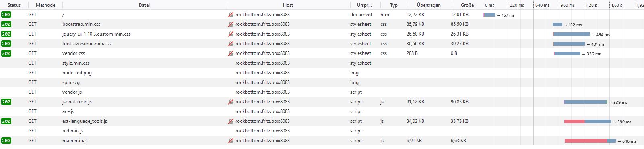Click the Übertragen column header
This screenshot has width=644, height=149.
[429, 5]
